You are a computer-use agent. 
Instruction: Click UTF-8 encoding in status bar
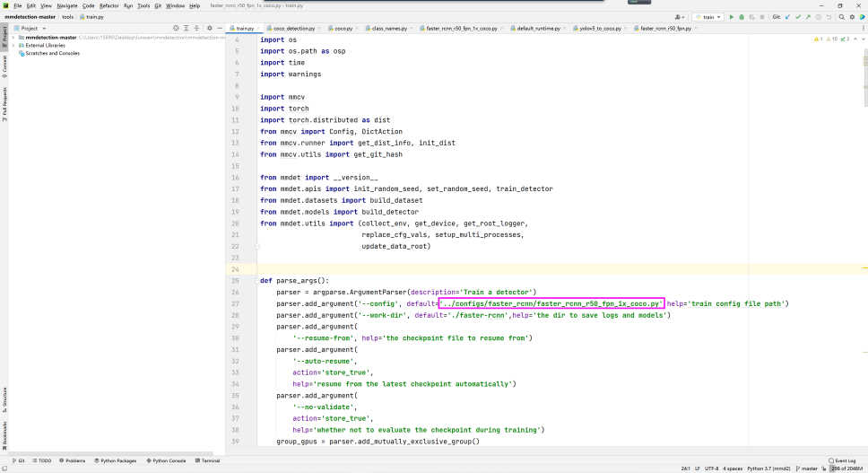tap(711, 469)
